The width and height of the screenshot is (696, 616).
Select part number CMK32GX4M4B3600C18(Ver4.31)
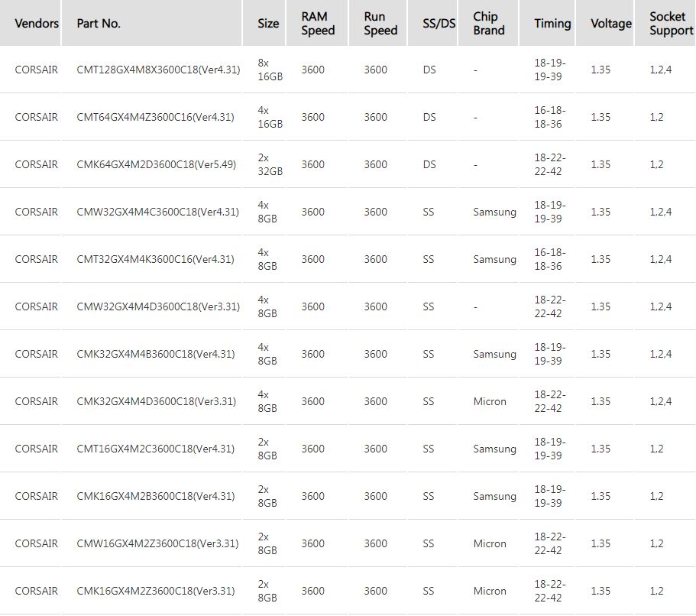156,354
